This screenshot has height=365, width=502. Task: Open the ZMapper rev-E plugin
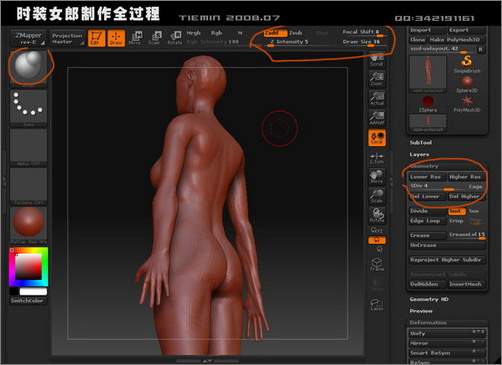click(28, 38)
